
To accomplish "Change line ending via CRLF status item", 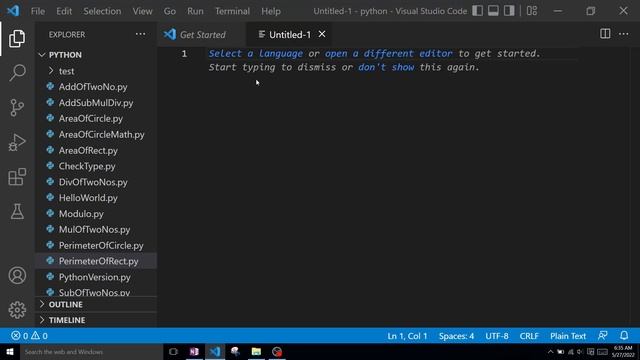I will pos(529,336).
